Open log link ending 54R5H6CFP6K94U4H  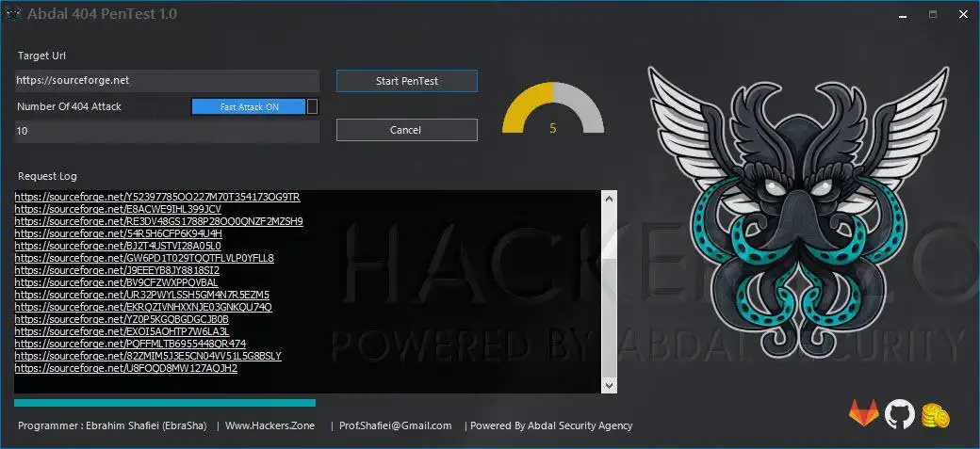tap(118, 233)
